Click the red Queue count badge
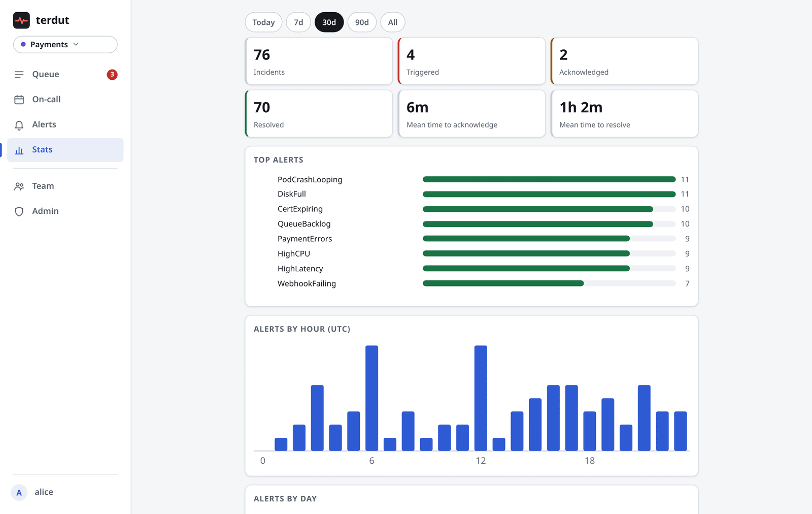 coord(112,75)
